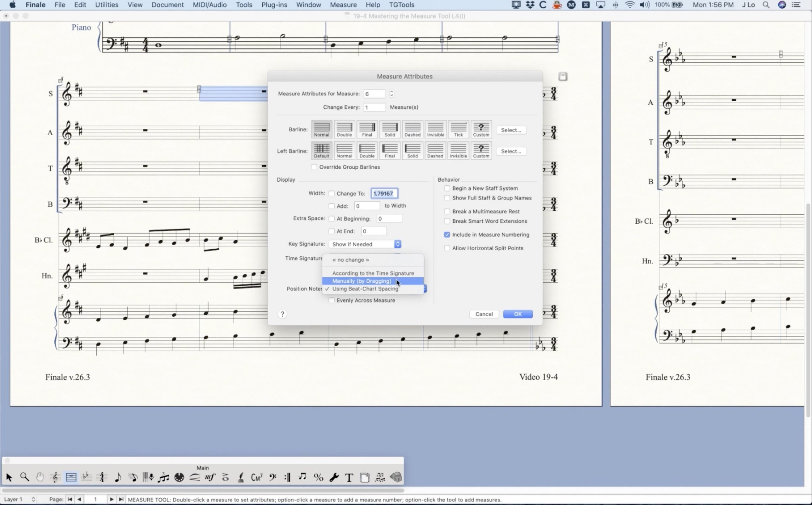Toggle Begin a New Staff System checkbox
This screenshot has height=505, width=812.
pos(447,188)
